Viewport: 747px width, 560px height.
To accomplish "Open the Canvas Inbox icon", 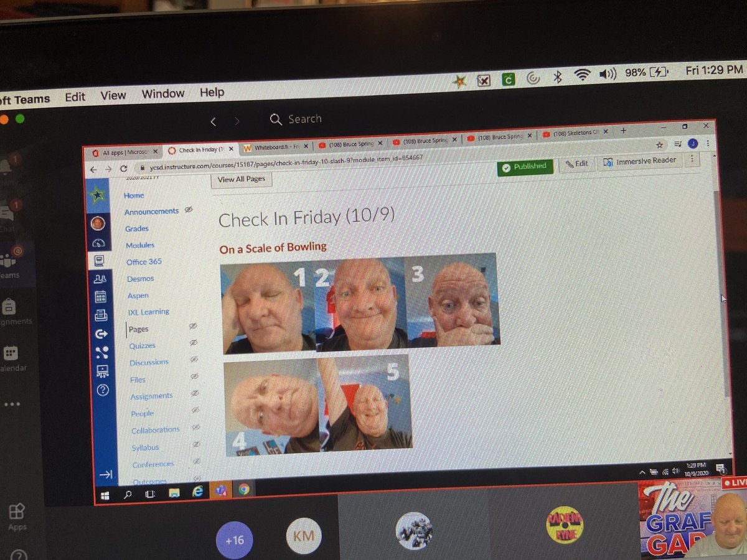I will 101,315.
